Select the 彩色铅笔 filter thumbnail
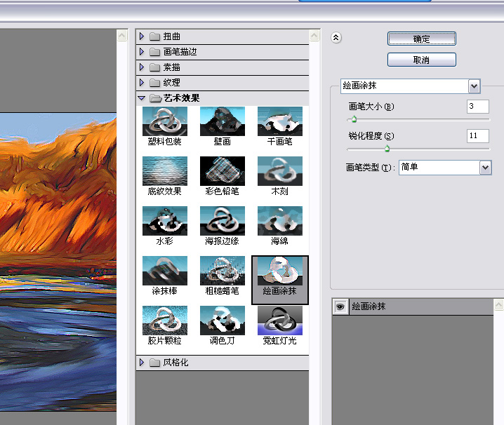The height and width of the screenshot is (425, 504). click(222, 171)
